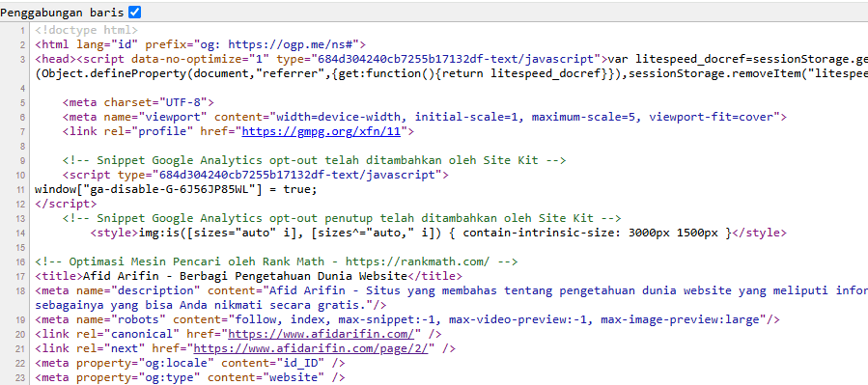Screen dimensions: 868x385
Task: Click the meta charset="UTF-8" line
Action: click(x=138, y=102)
